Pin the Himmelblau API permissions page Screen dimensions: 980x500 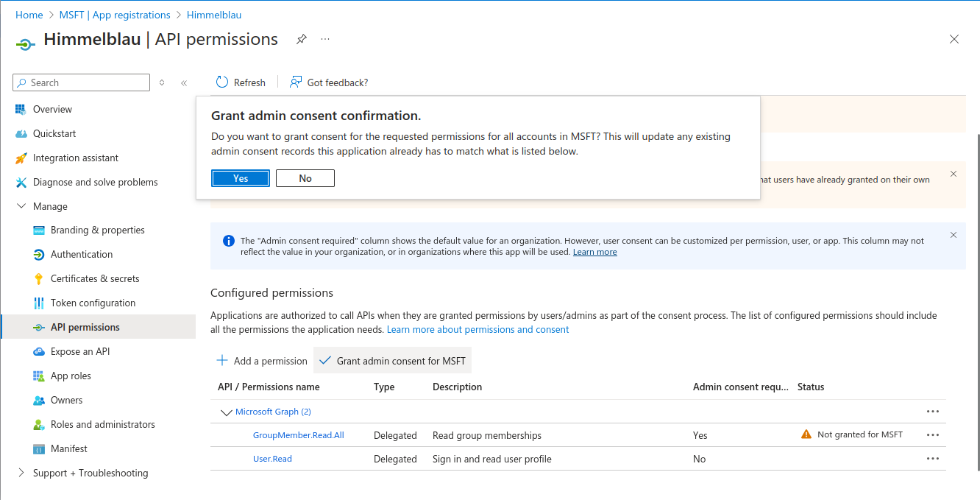(x=302, y=39)
